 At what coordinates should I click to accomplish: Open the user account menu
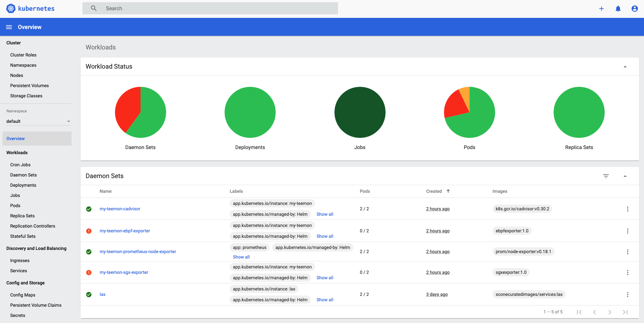tap(635, 9)
